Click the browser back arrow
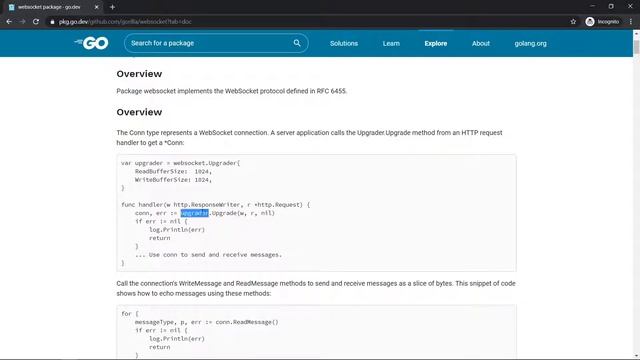 [9, 22]
